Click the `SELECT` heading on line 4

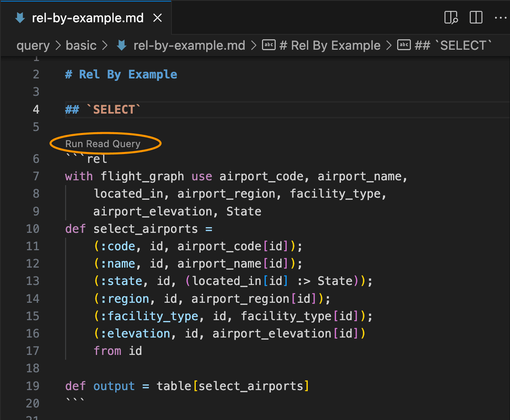coord(113,110)
